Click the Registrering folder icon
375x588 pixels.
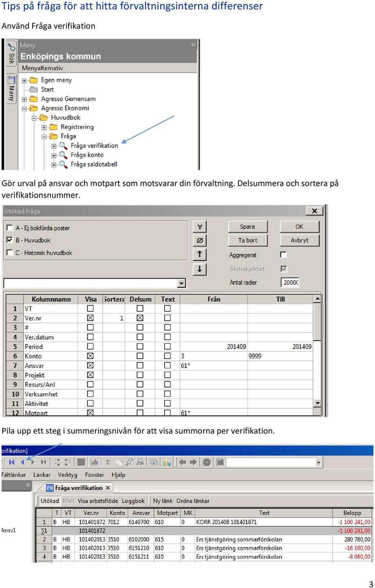tap(54, 127)
